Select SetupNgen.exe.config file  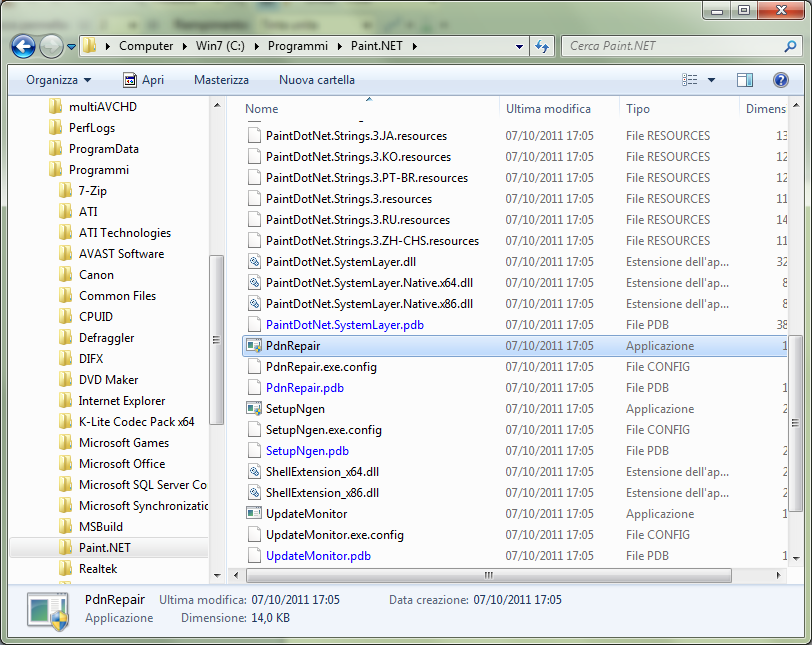tap(324, 430)
